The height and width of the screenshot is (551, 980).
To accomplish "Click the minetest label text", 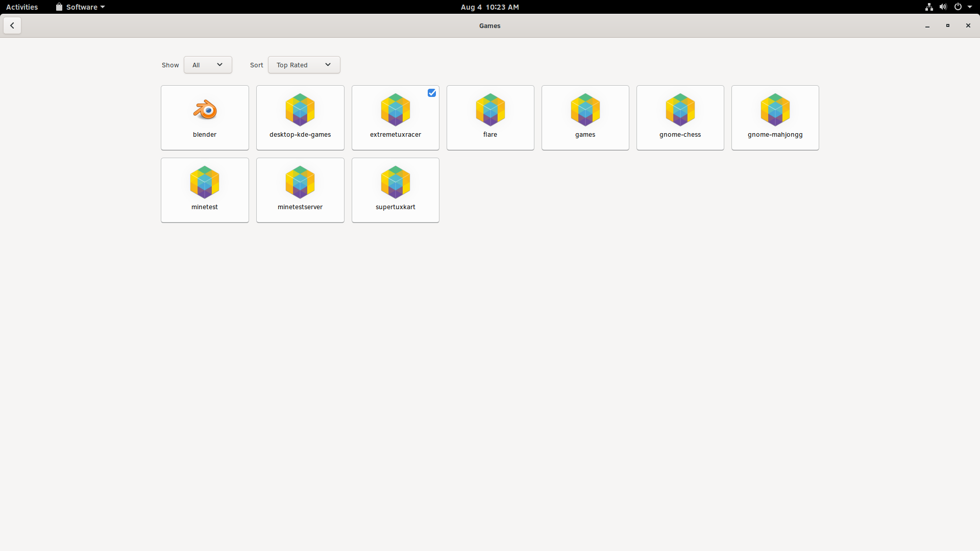I will click(205, 207).
